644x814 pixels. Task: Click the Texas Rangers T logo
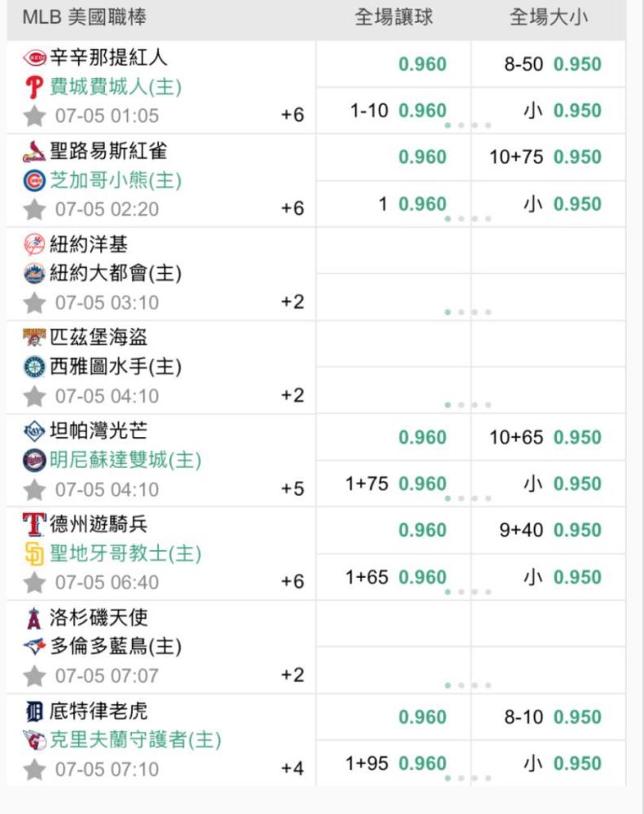[34, 524]
